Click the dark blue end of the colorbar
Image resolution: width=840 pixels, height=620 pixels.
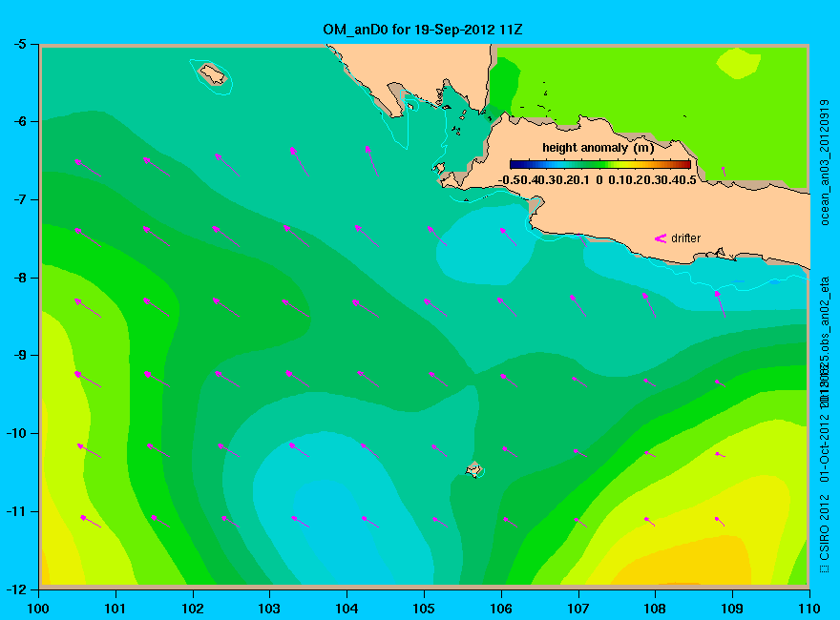pos(514,164)
